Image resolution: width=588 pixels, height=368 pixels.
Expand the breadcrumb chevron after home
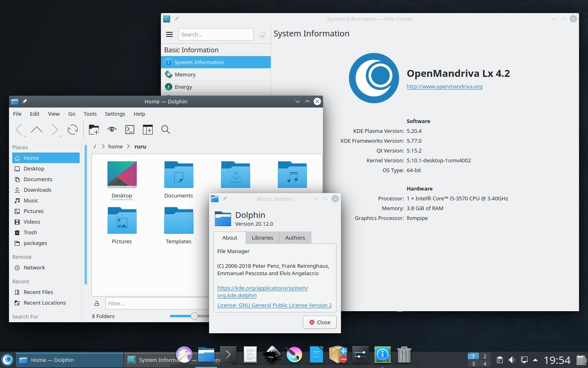pyautogui.click(x=128, y=146)
